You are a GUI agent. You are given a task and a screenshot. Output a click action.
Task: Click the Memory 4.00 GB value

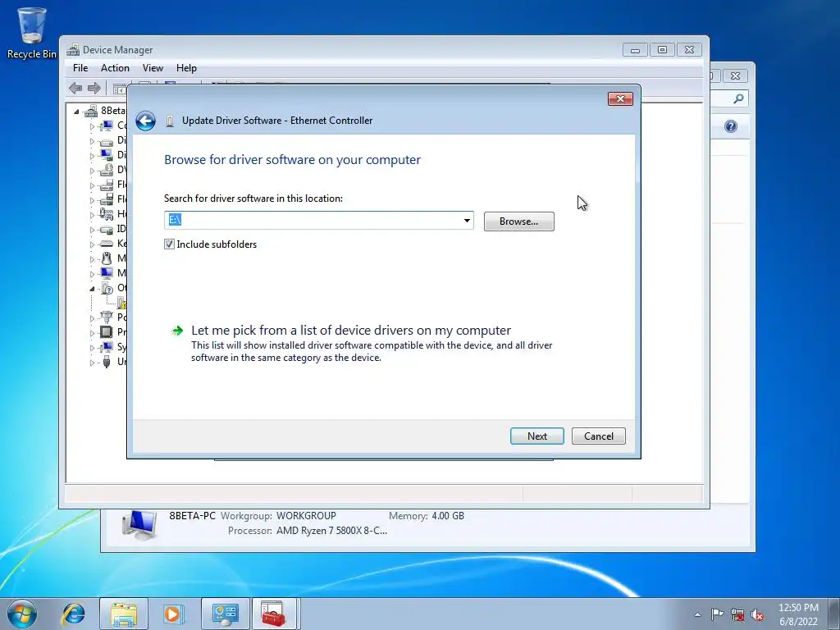448,516
